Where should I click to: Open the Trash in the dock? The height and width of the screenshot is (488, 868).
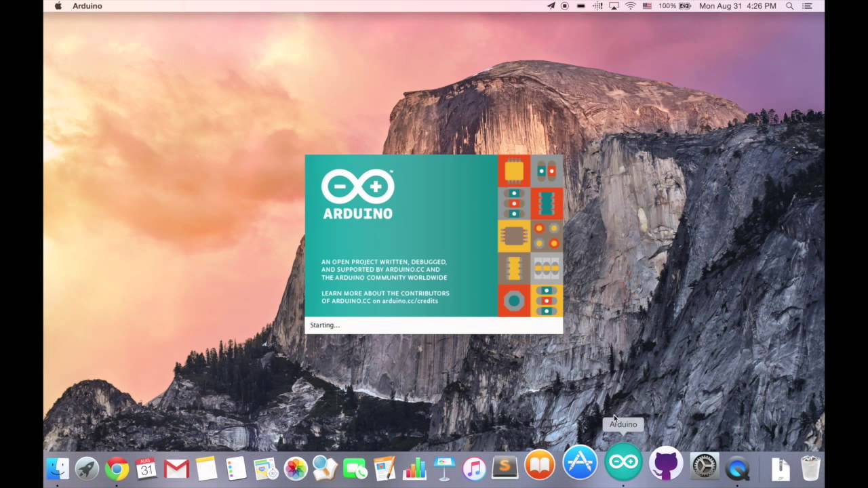(x=810, y=468)
